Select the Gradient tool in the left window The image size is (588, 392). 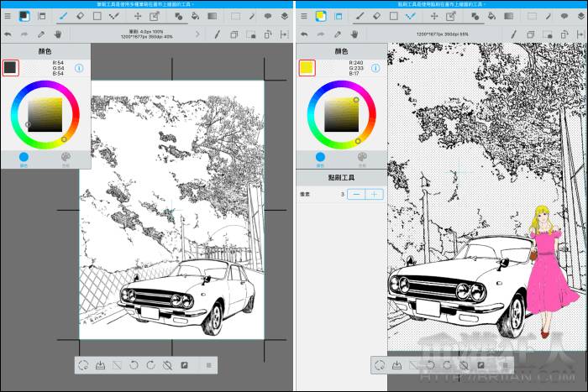click(213, 16)
